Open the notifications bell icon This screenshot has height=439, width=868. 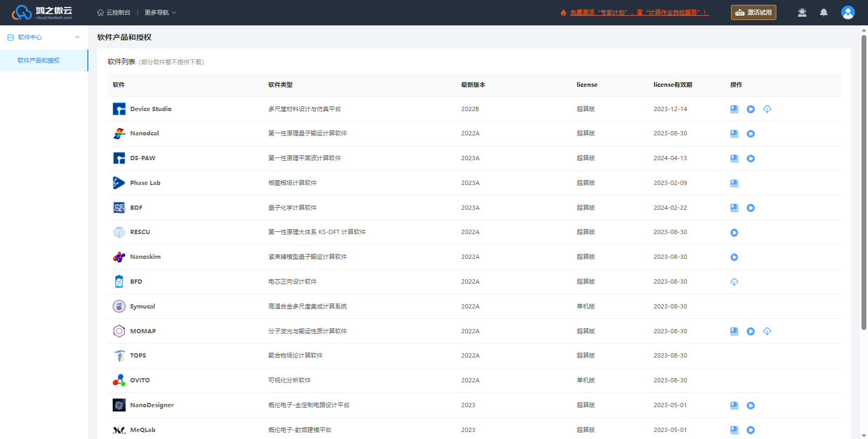coord(823,12)
